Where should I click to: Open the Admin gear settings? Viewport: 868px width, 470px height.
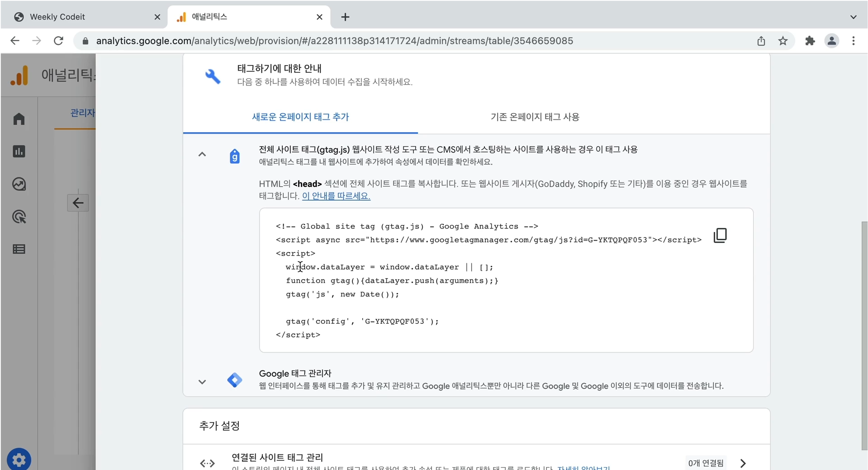point(19,460)
